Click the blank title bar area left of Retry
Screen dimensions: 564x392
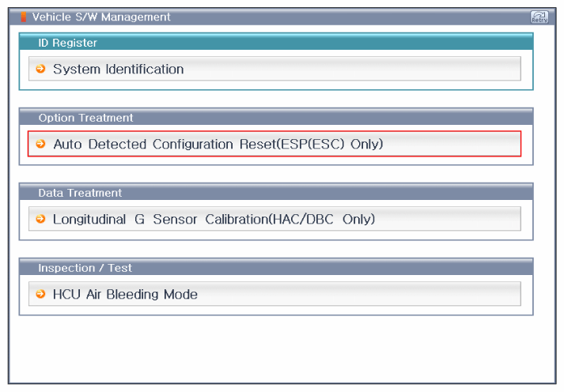[x=356, y=17]
